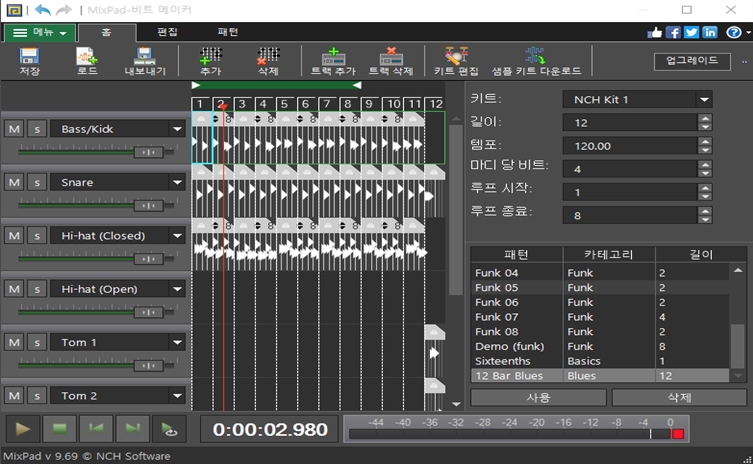Mute the Hi-hat (Closed) track
The width and height of the screenshot is (753, 464).
click(x=14, y=235)
